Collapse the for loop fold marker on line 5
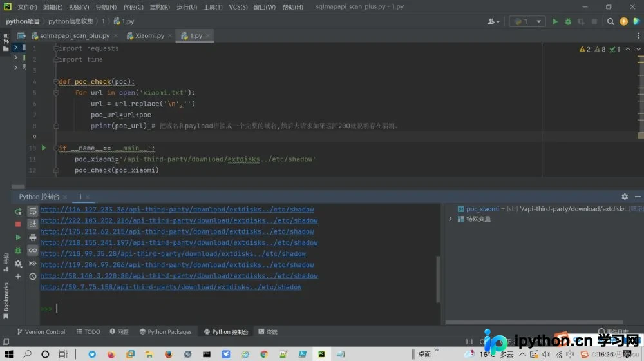 click(56, 93)
